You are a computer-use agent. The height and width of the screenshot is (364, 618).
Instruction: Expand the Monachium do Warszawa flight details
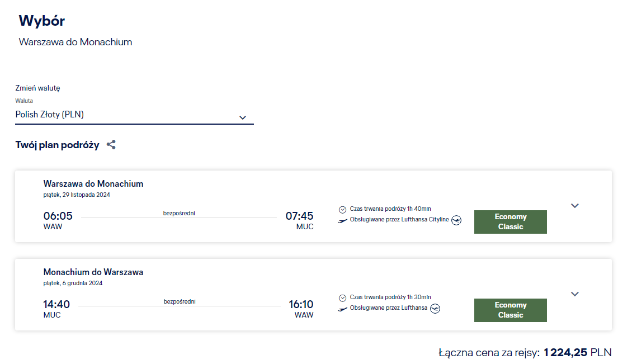[575, 294]
